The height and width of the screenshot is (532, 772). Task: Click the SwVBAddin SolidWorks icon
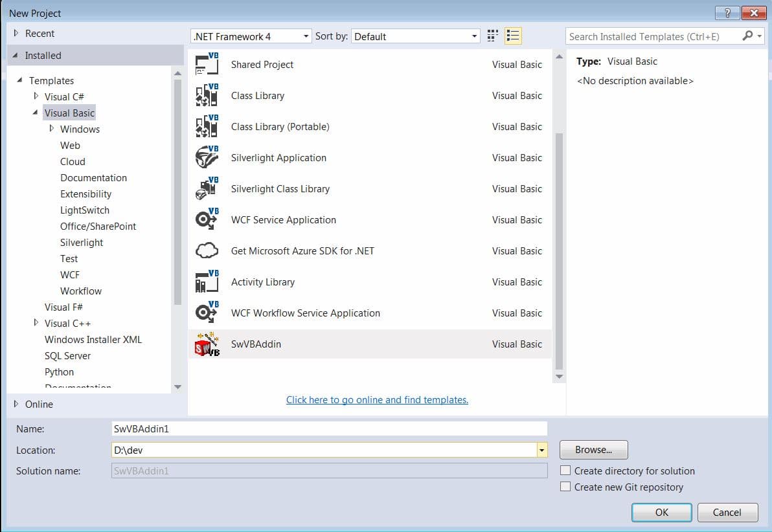tap(207, 344)
